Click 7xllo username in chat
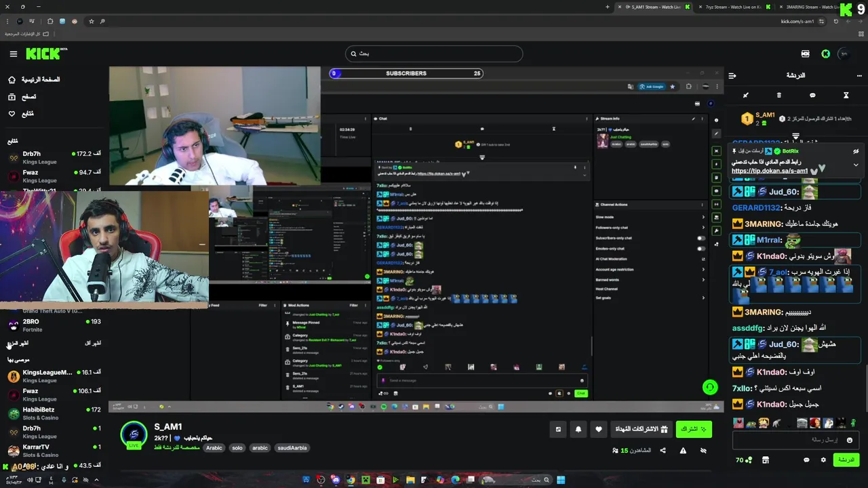Viewport: 868px width, 488px height. pos(742,388)
